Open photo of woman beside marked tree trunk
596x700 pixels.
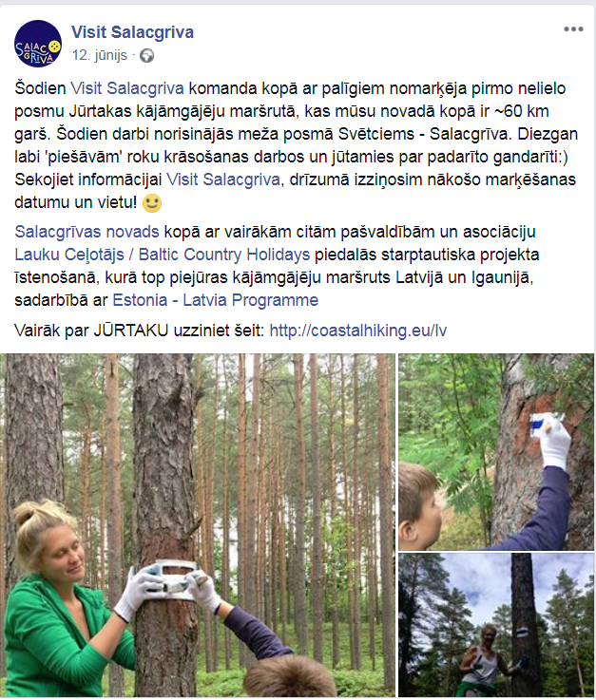[496, 625]
